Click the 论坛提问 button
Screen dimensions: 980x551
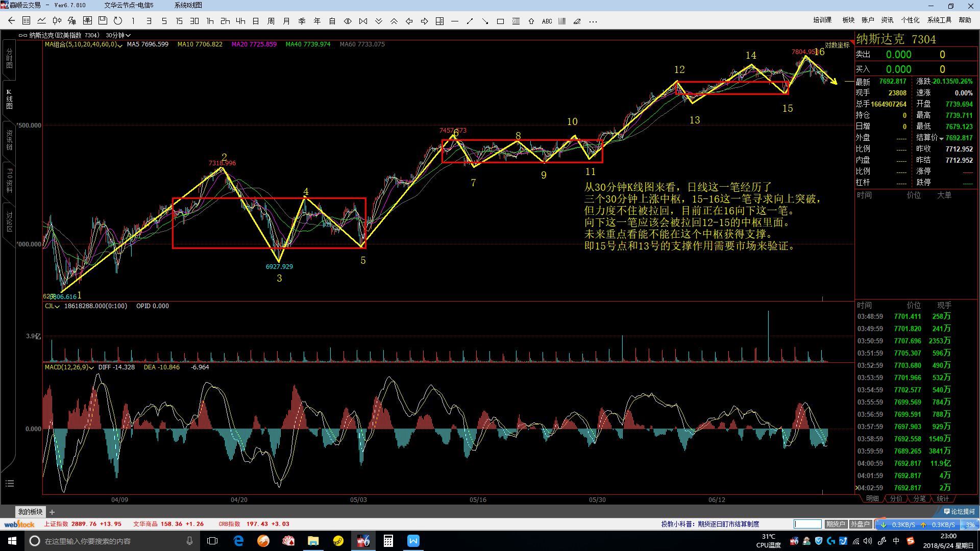pyautogui.click(x=959, y=511)
